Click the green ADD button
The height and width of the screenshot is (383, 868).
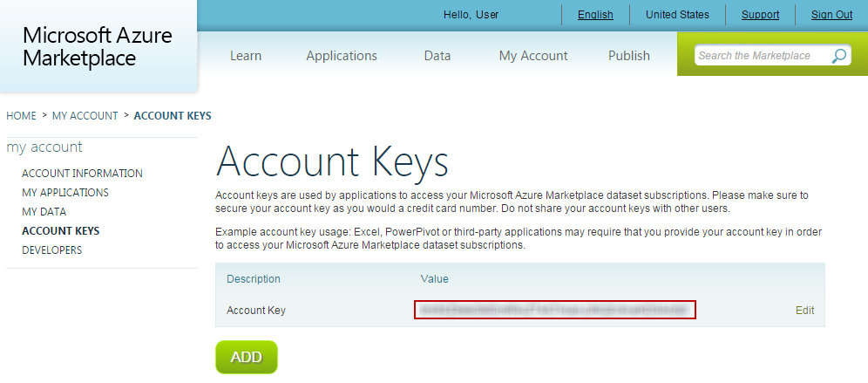click(247, 357)
